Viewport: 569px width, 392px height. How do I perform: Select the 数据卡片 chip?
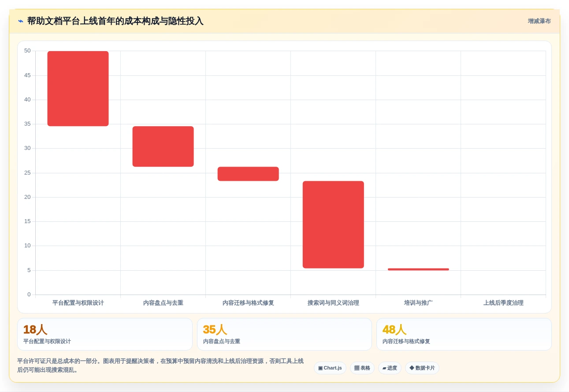click(422, 368)
